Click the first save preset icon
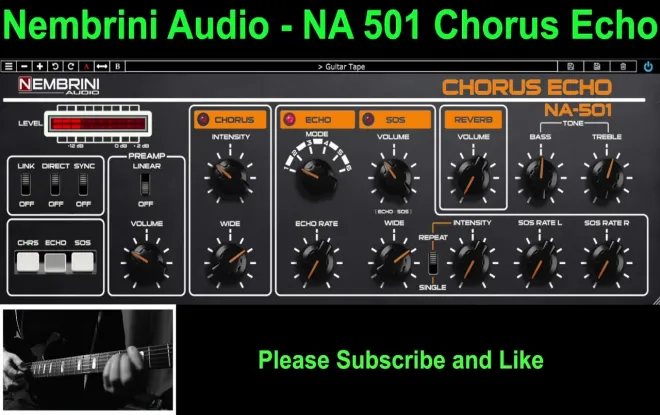 [x=570, y=67]
